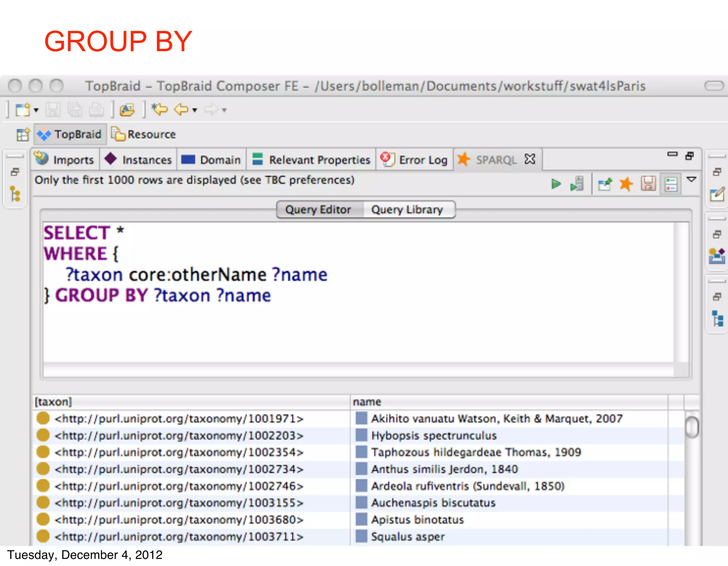Select the Query Editor segment
This screenshot has height=566, width=728.
[318, 210]
